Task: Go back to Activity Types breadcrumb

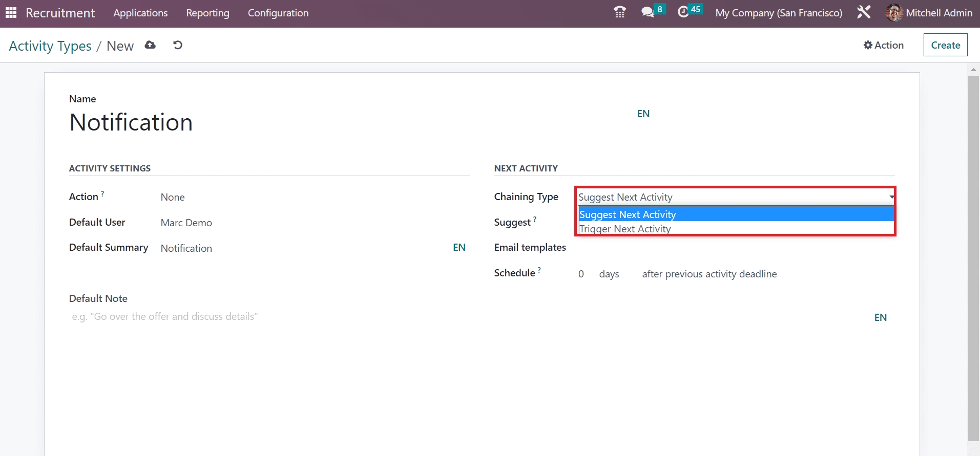Action: (x=50, y=46)
